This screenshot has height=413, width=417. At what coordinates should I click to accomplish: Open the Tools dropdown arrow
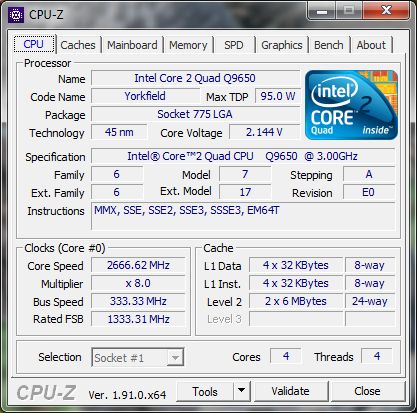(242, 391)
